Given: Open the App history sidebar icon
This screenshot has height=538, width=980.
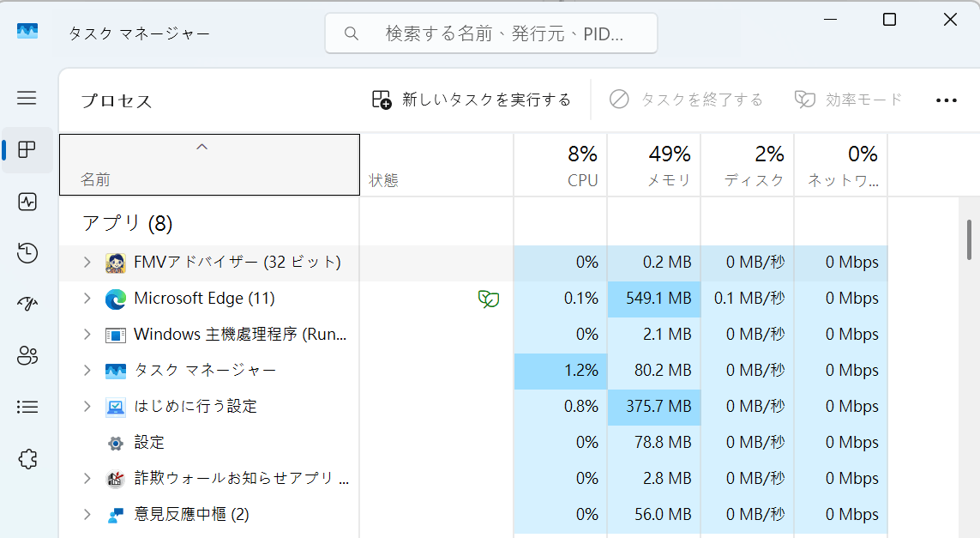Looking at the screenshot, I should click(x=27, y=253).
